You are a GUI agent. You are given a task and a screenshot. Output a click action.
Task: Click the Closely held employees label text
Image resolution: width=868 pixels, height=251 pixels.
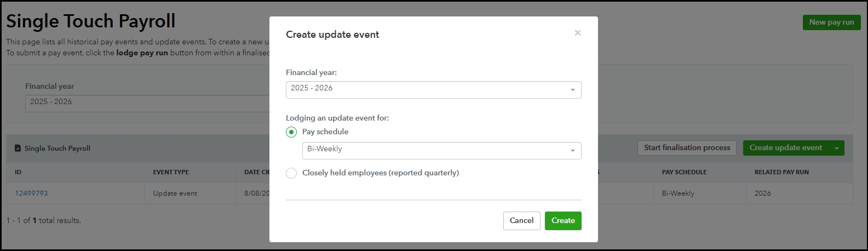[x=381, y=173]
